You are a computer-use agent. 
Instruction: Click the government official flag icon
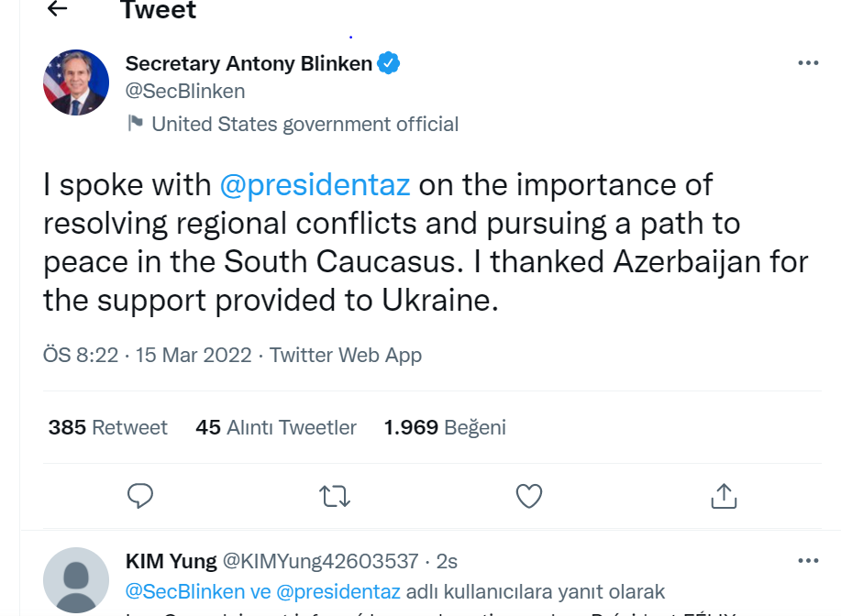[136, 123]
